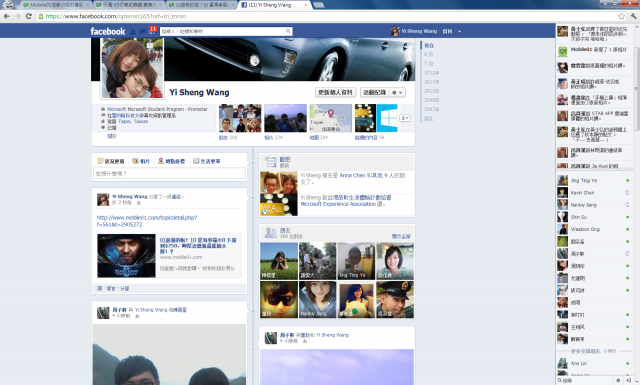This screenshot has height=385, width=640.
Task: Jump to 'now' on timeline navigator
Action: (x=429, y=45)
